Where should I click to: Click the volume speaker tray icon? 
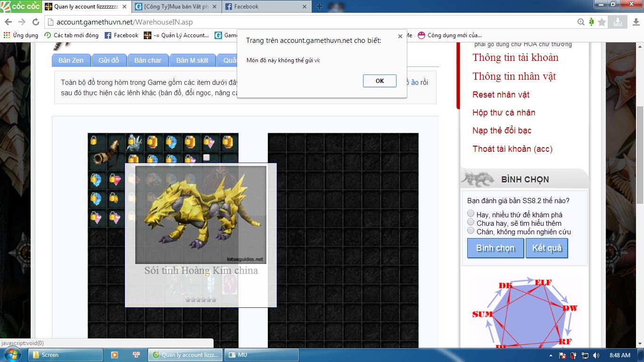(596, 355)
